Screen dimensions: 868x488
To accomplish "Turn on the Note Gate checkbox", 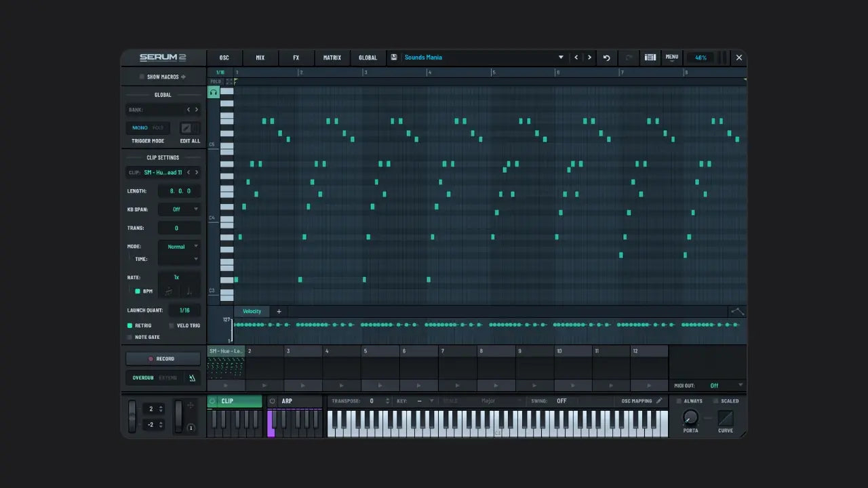I will (x=130, y=337).
